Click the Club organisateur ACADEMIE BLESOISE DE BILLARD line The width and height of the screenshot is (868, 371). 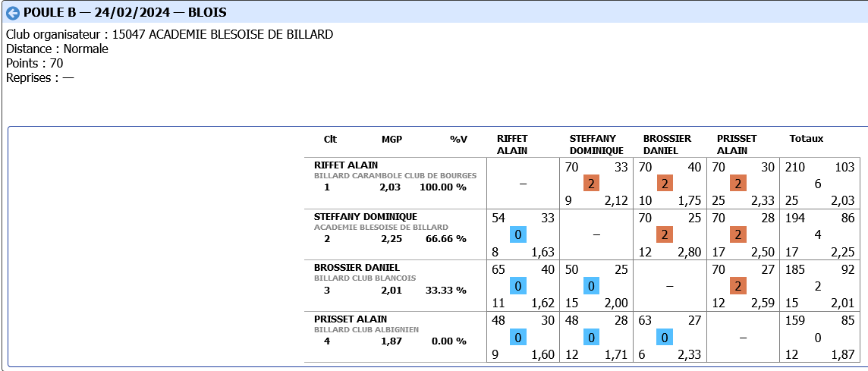[x=169, y=35]
